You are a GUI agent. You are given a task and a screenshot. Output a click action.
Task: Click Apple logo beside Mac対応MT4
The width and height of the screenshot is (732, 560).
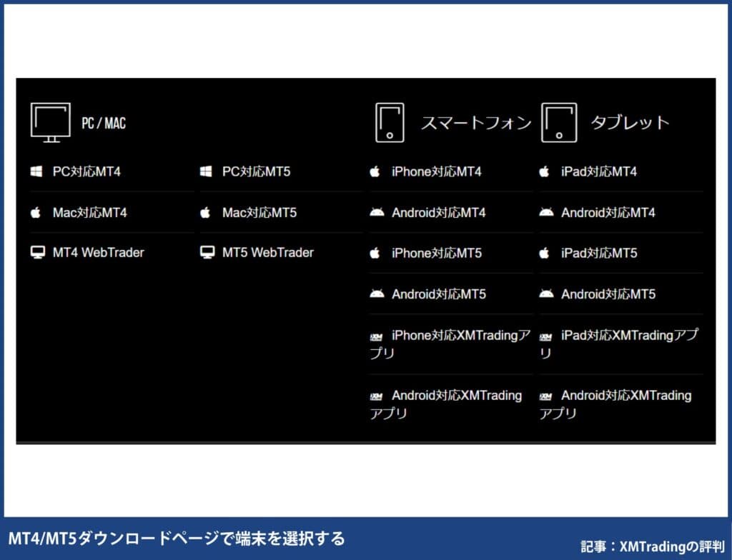[36, 212]
